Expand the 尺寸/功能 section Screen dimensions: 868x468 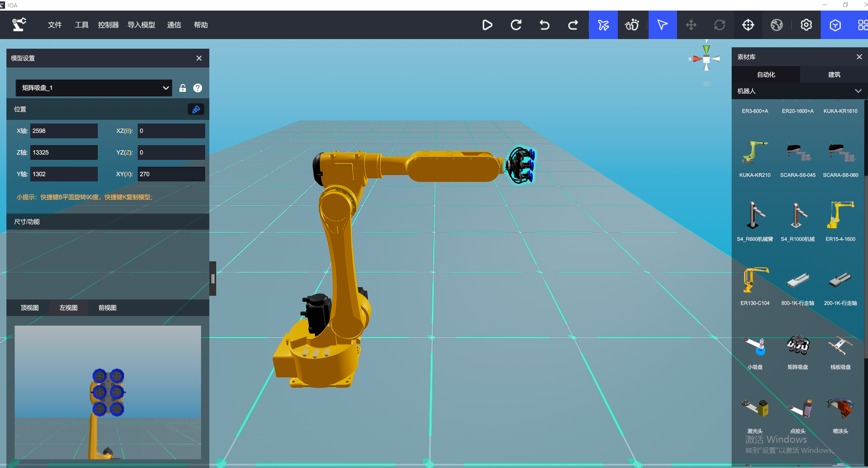108,221
